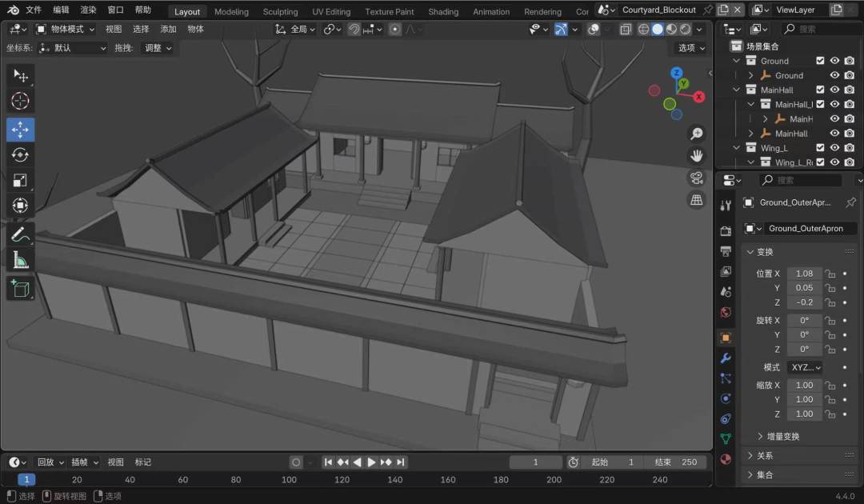
Task: Open the object mode dropdown
Action: point(65,29)
